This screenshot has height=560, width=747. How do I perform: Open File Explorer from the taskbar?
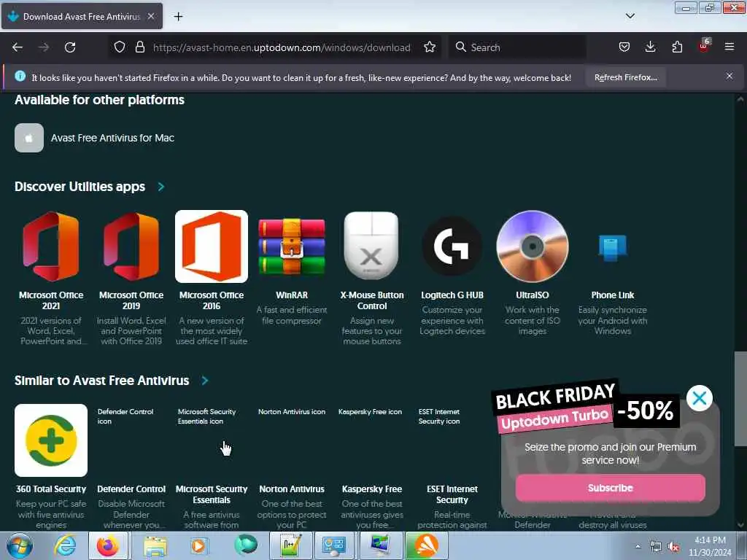click(155, 545)
